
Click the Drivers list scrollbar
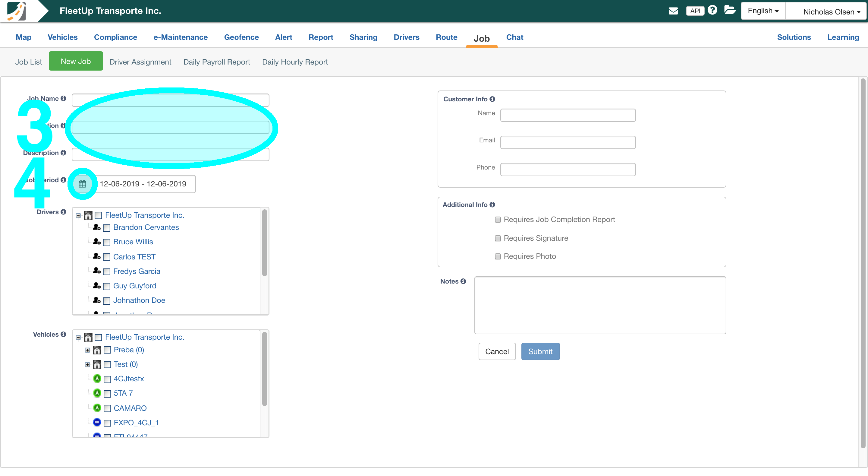[x=265, y=243]
